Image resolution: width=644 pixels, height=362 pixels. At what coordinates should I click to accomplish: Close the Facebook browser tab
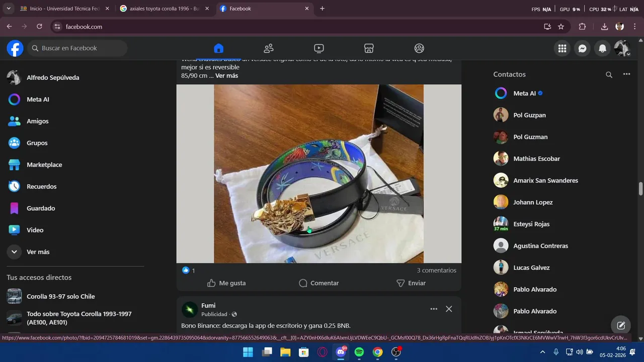click(x=307, y=9)
